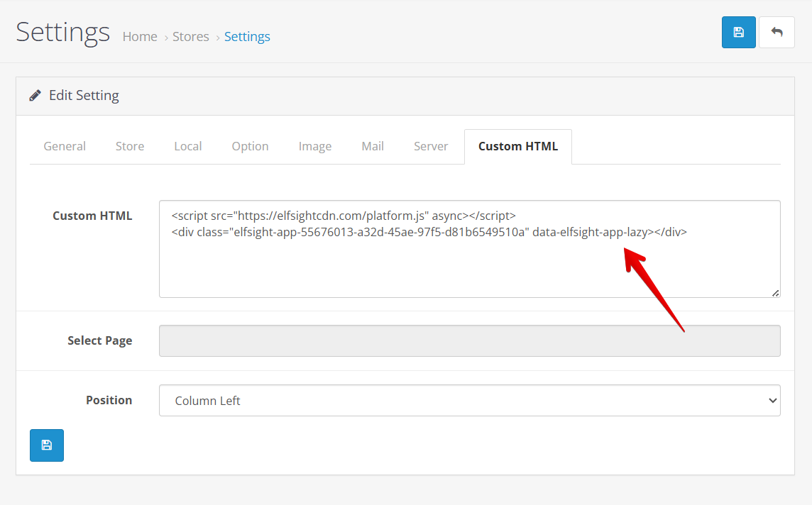Screen dimensions: 812x505
Task: Switch to the Server tab
Action: [431, 146]
